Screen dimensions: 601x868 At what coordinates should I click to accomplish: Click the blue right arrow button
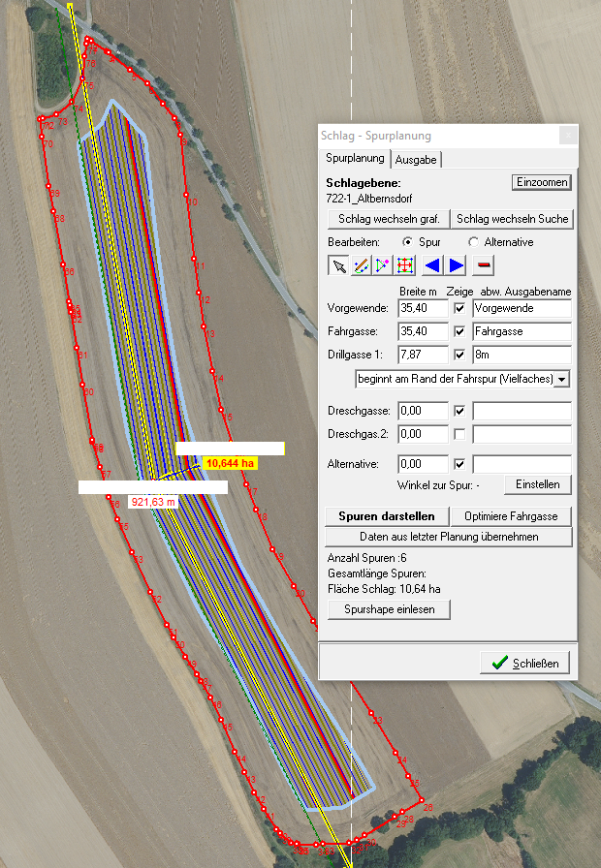coord(456,265)
